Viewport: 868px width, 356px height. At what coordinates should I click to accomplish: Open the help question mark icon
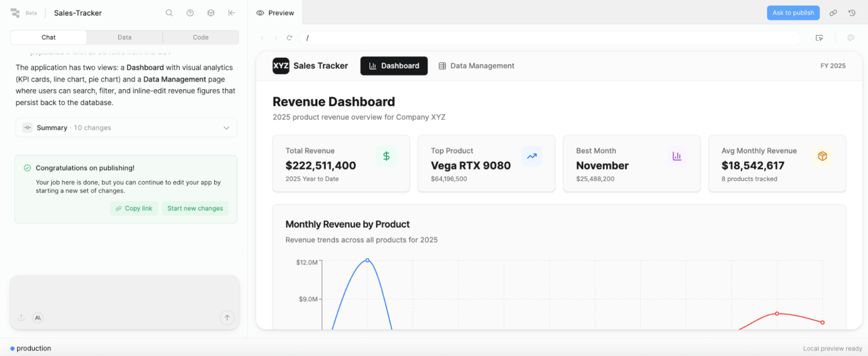tap(190, 13)
